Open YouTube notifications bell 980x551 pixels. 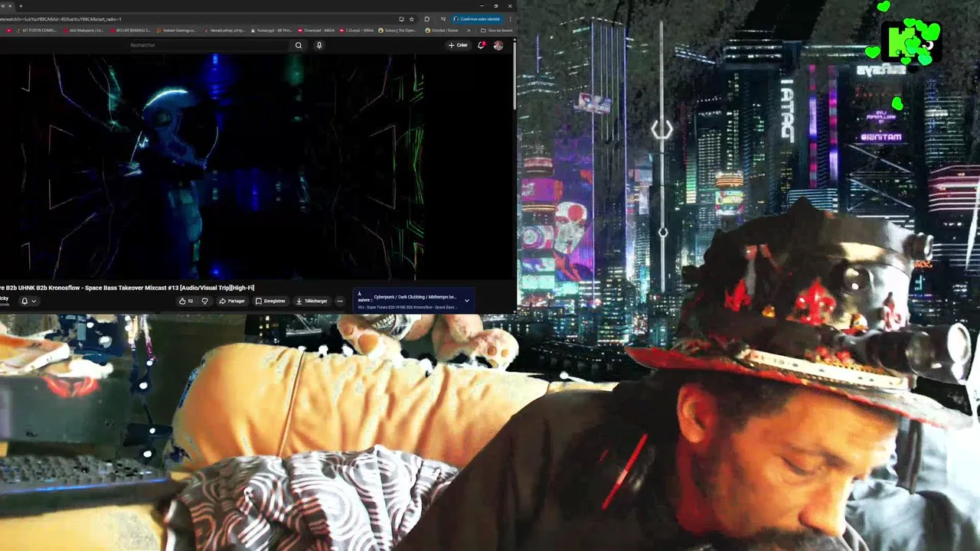point(481,45)
